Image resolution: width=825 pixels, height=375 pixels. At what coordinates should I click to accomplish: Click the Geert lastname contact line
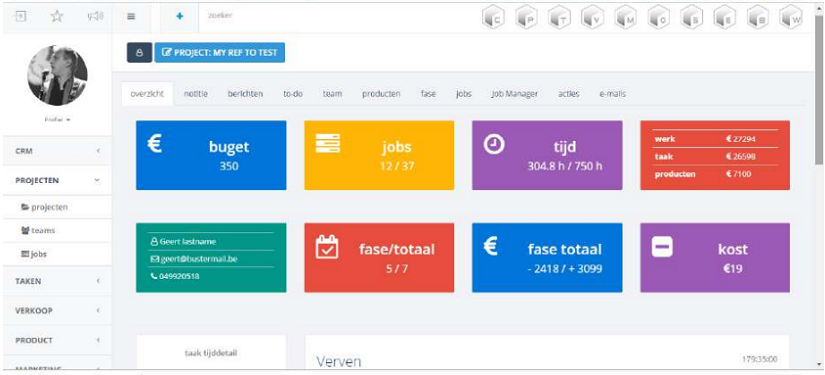(x=183, y=241)
